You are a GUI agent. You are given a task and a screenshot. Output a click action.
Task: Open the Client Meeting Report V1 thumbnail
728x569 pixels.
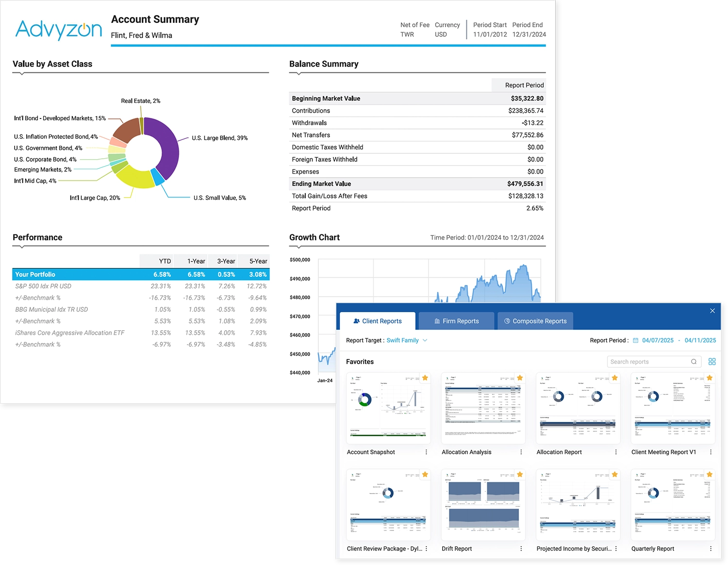673,408
